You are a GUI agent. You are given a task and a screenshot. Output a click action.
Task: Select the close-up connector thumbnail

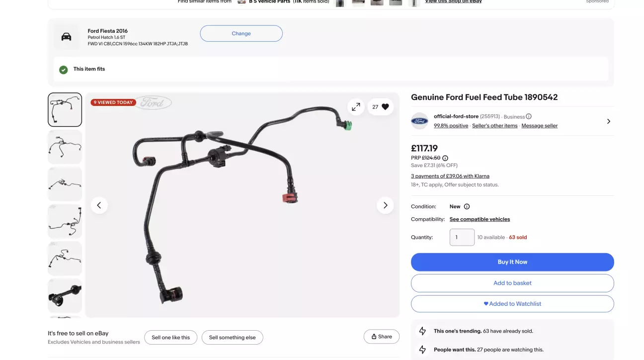coord(65,296)
